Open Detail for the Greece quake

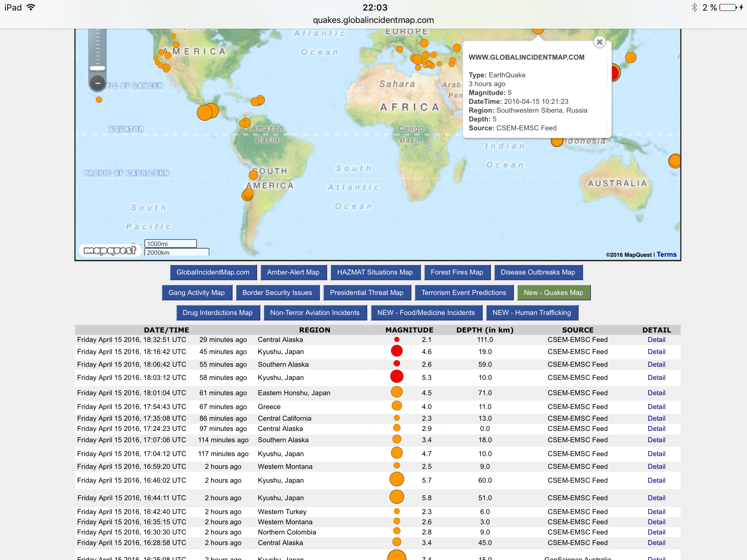click(x=657, y=407)
